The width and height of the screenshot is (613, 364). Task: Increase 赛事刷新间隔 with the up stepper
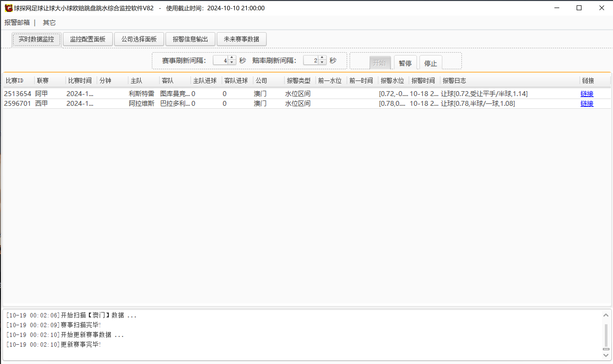231,58
